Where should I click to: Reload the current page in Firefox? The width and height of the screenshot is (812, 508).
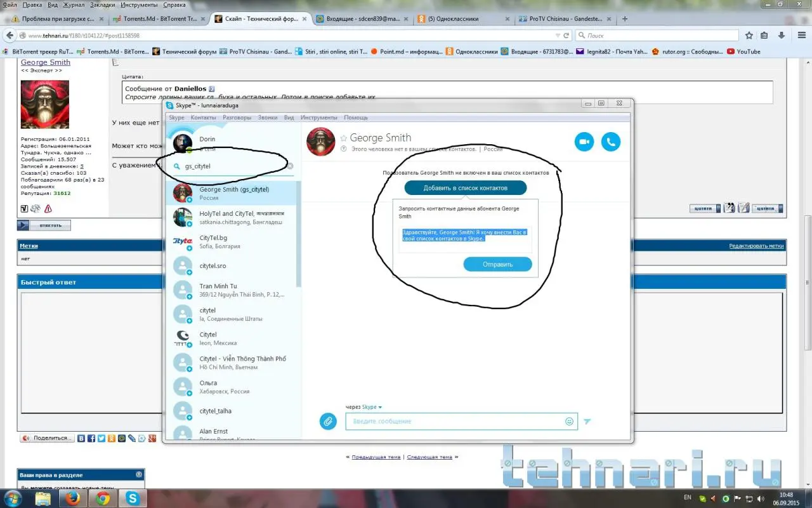(566, 36)
